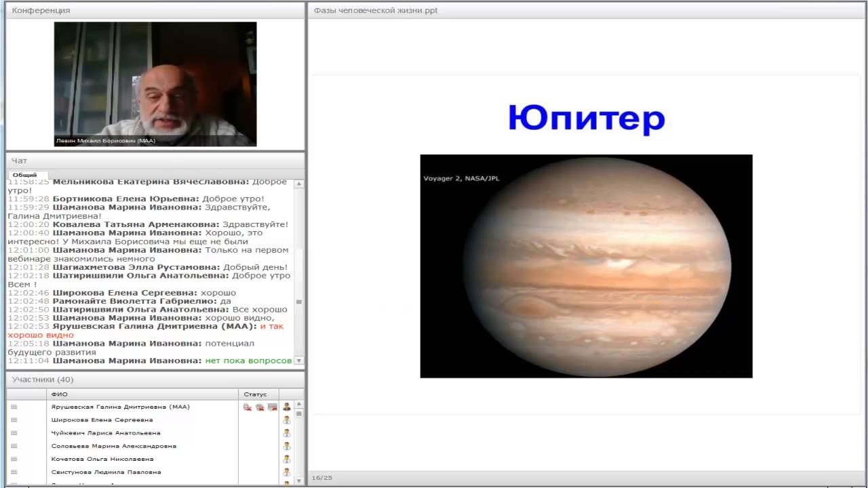
Task: Click second red-crossed status icon for Ярушевская
Action: point(260,407)
